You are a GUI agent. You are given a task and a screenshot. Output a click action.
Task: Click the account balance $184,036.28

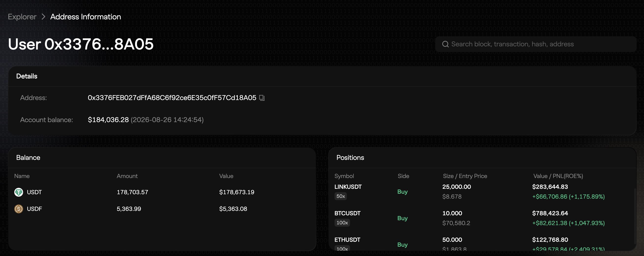click(108, 120)
